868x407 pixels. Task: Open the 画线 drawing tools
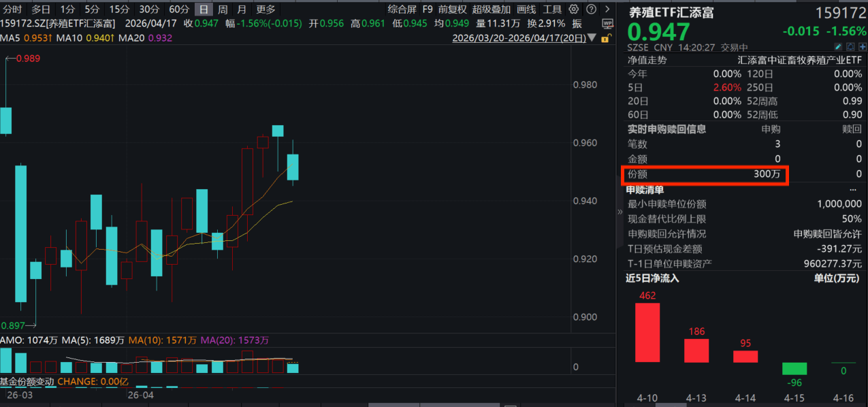click(526, 10)
